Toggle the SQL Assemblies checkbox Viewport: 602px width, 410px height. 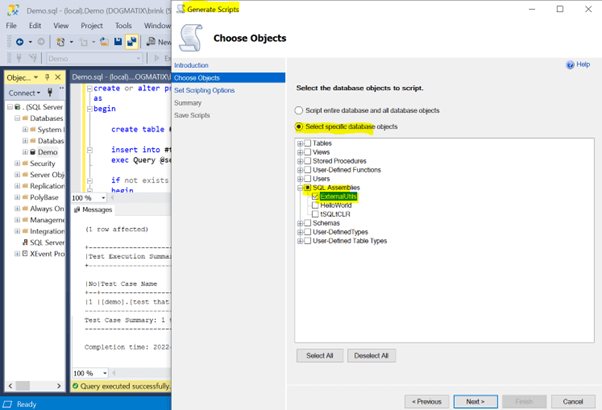pyautogui.click(x=308, y=188)
